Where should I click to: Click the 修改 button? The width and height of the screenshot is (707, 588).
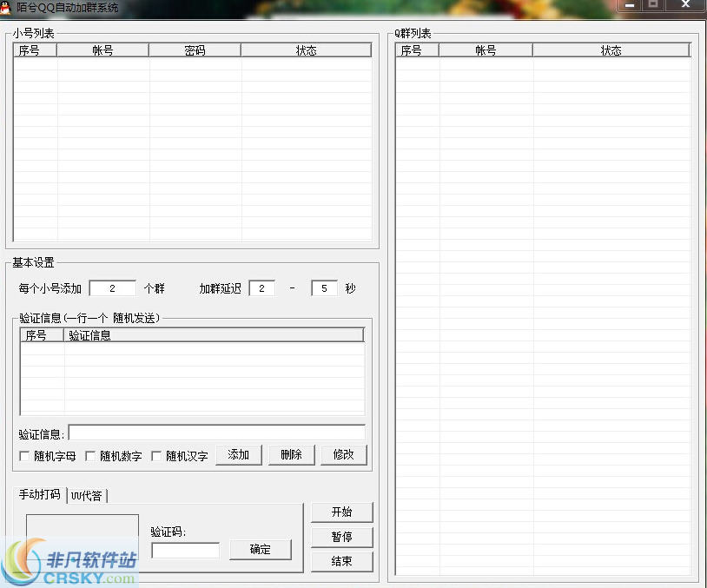[343, 454]
